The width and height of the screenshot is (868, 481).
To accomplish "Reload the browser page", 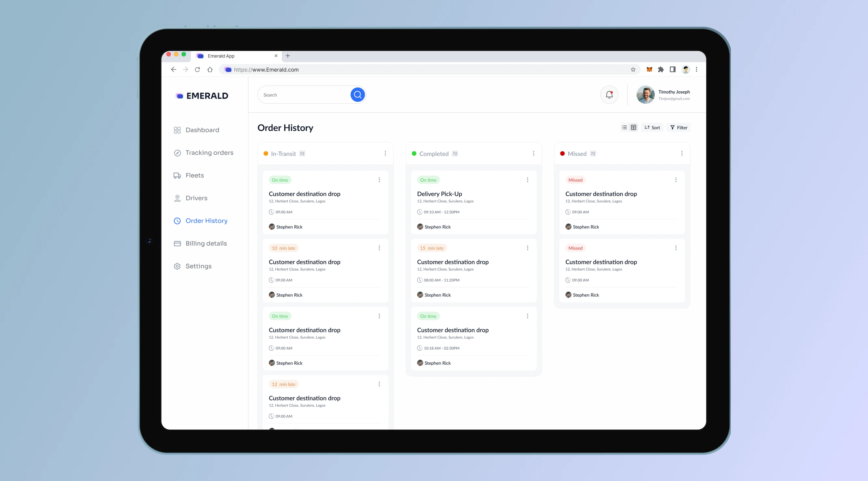I will 197,70.
